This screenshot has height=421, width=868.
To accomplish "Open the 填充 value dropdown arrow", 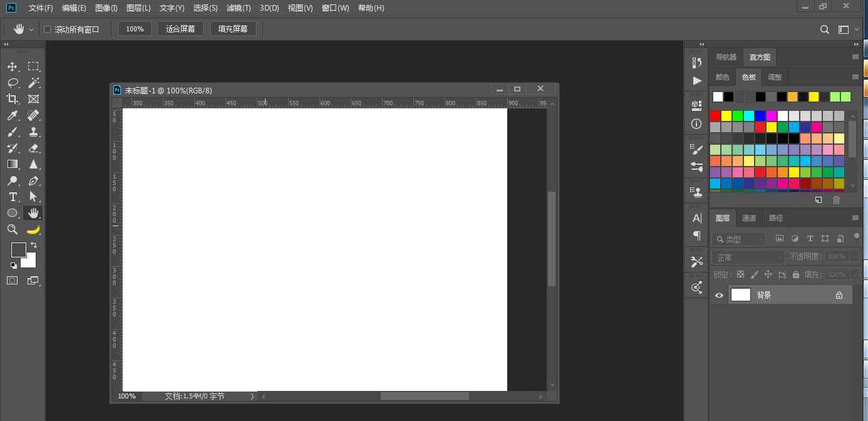I will 855,274.
